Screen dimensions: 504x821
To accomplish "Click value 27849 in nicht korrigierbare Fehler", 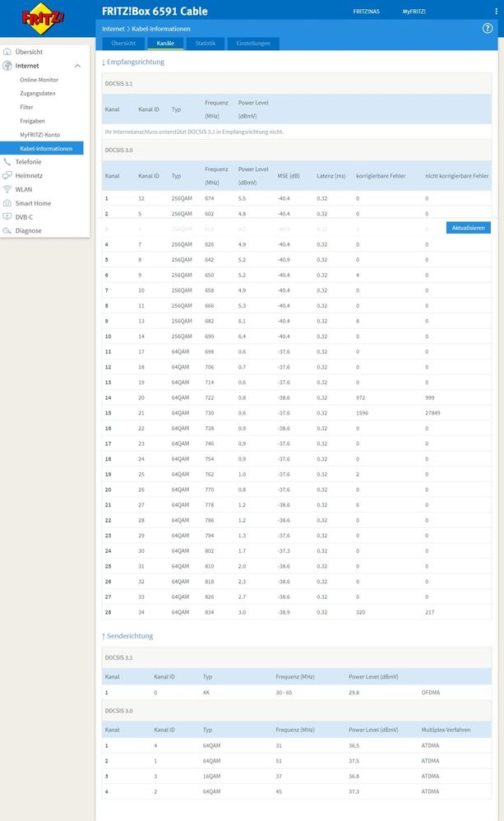I will pos(432,413).
